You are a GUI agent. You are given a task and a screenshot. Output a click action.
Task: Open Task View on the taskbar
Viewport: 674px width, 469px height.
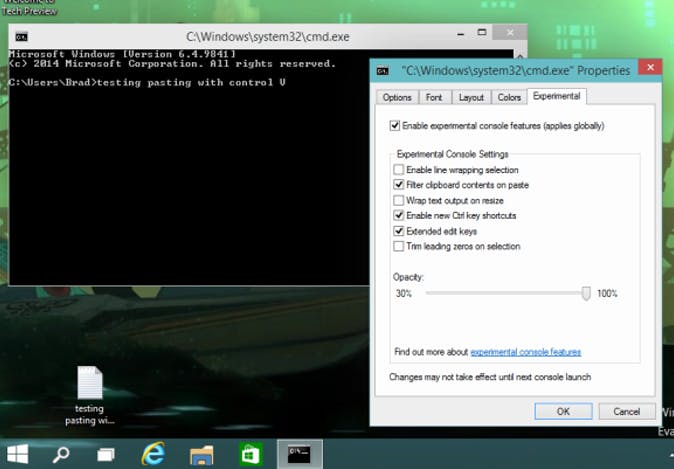(x=106, y=455)
